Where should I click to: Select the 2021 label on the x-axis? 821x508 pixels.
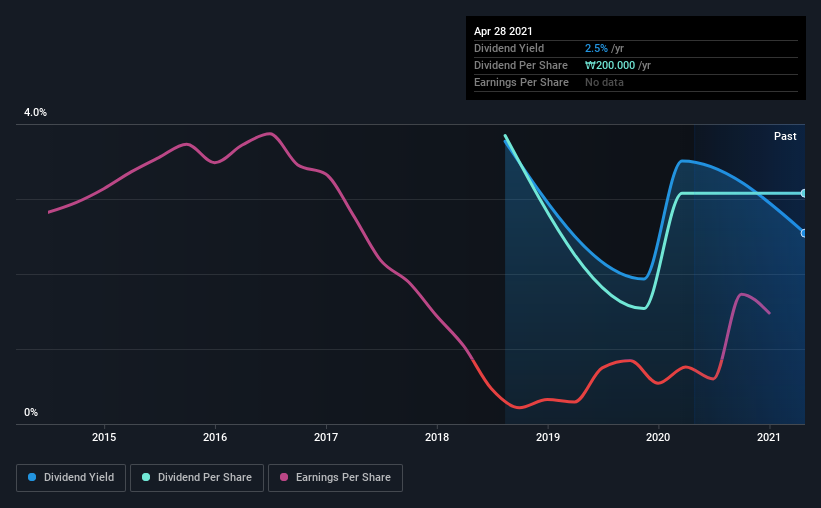point(769,437)
